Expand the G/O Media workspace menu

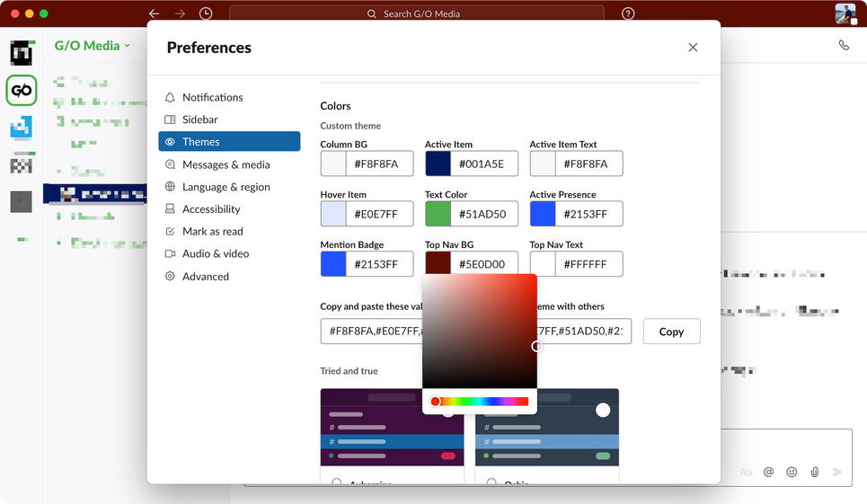pos(93,45)
